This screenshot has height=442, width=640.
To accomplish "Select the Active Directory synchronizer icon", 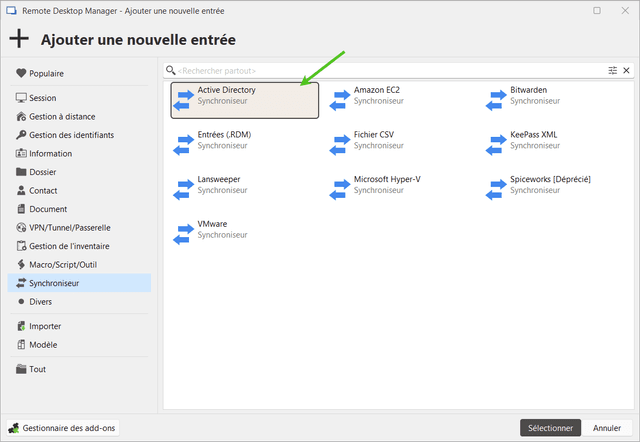I will point(183,100).
